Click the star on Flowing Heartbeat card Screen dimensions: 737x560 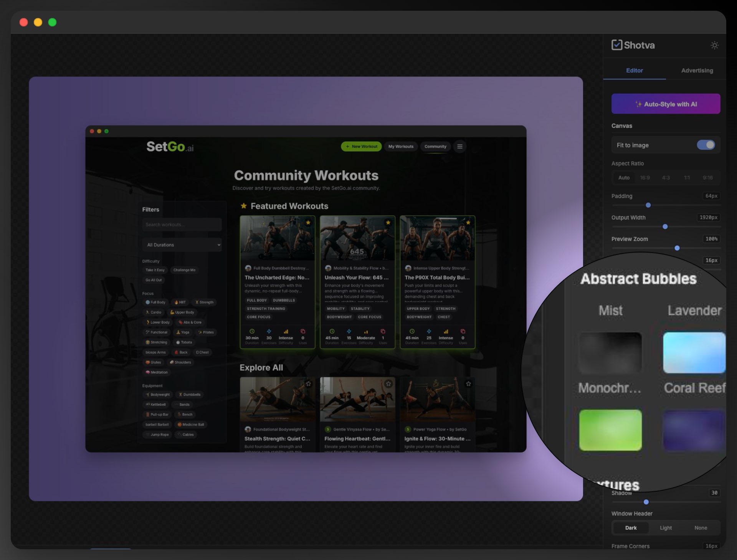[388, 384]
